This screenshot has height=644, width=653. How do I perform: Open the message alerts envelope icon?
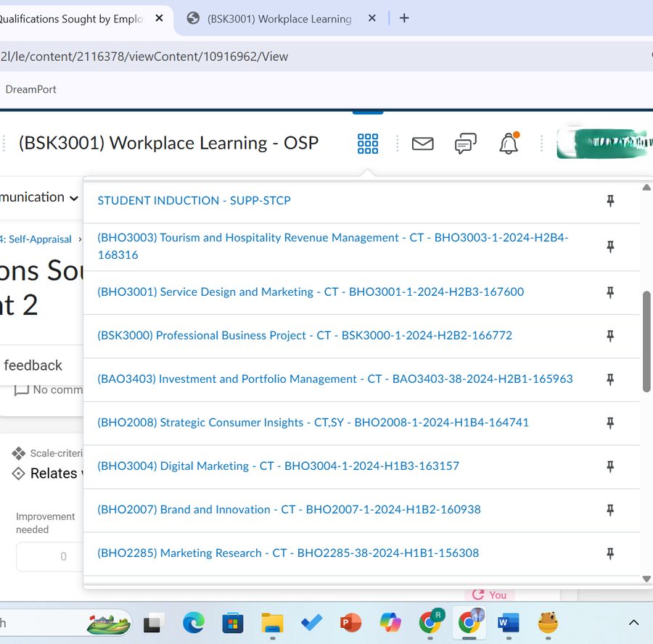pos(423,144)
